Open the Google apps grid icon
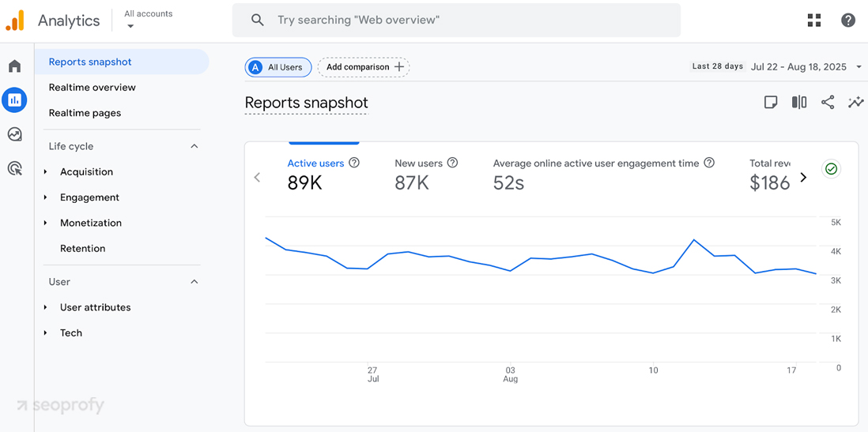Image resolution: width=868 pixels, height=432 pixels. [x=814, y=21]
